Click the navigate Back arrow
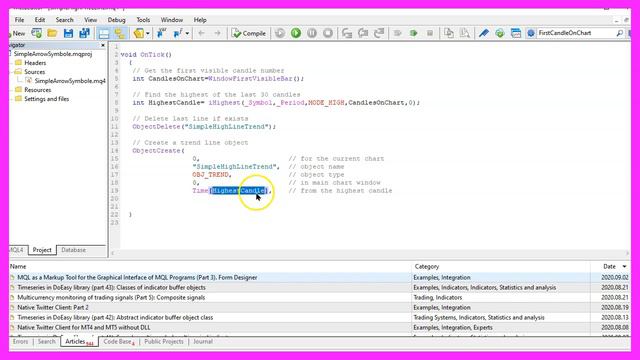The height and width of the screenshot is (360, 640). click(201, 33)
